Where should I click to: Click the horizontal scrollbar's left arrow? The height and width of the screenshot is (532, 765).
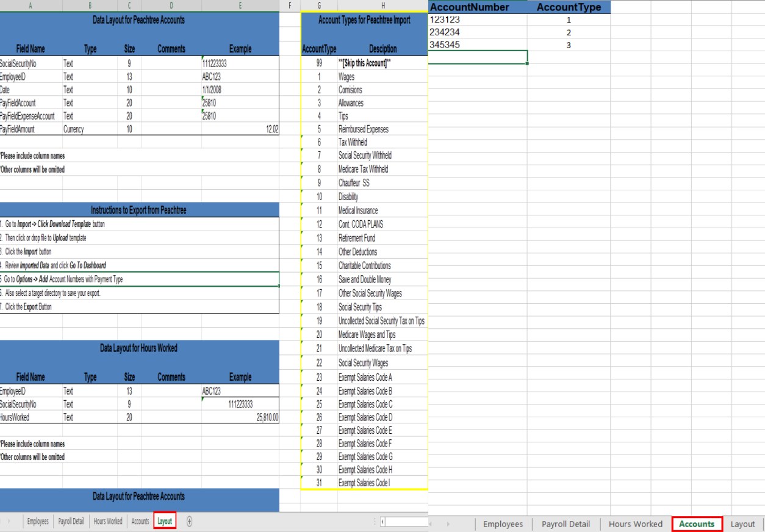[382, 522]
